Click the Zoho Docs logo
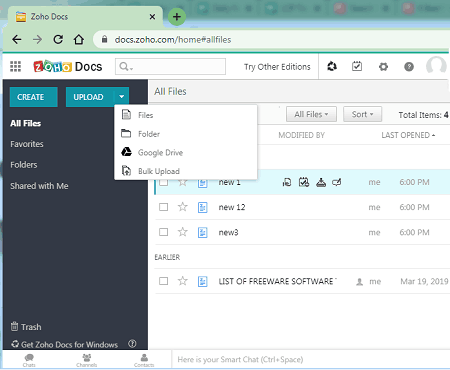The height and width of the screenshot is (370, 450). (68, 67)
